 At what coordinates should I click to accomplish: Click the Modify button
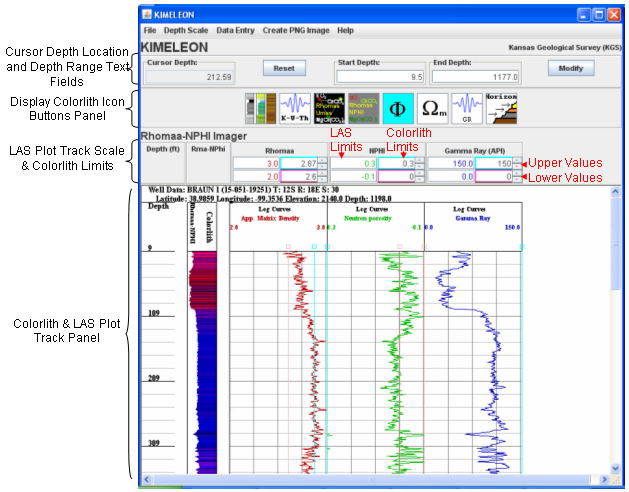click(x=571, y=68)
